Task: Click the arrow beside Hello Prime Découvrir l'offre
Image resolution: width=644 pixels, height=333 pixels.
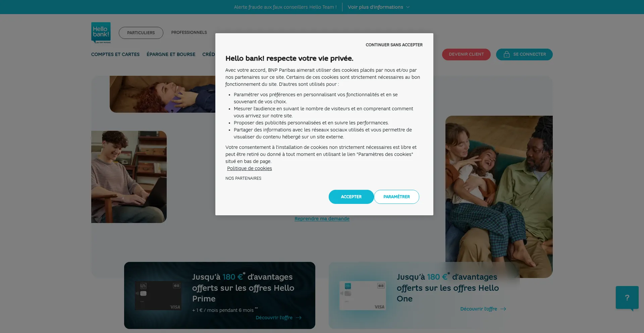Action: 299,318
